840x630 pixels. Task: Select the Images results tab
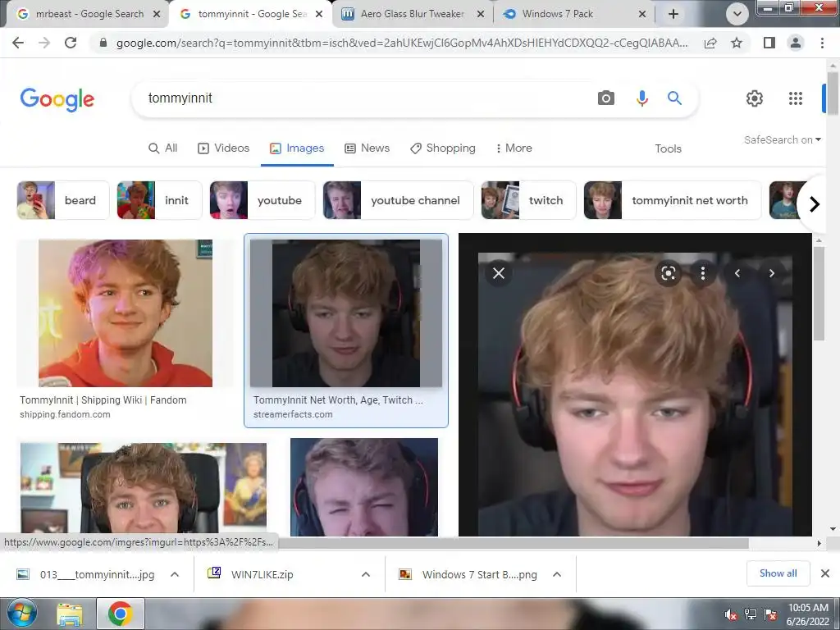pyautogui.click(x=297, y=148)
